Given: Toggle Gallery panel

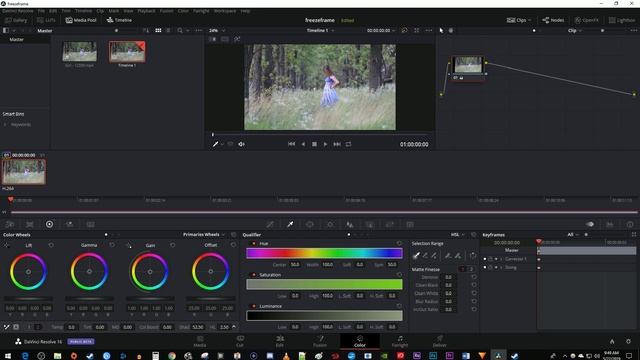Looking at the screenshot, I should tap(16, 20).
